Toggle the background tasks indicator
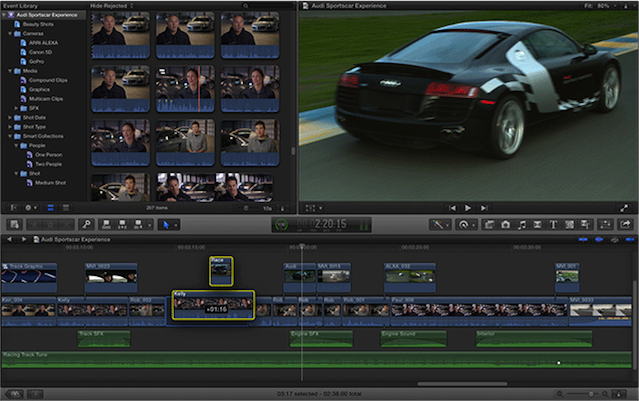639x401 pixels. (x=281, y=225)
